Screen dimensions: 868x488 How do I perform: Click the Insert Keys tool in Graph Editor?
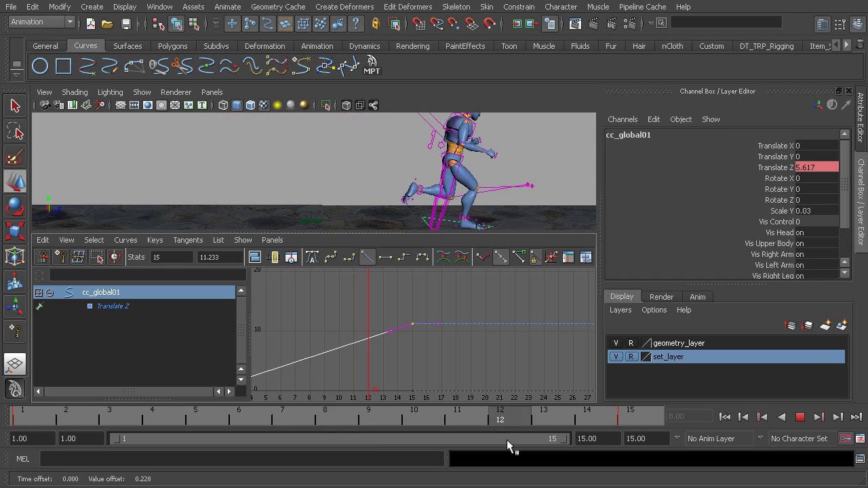pyautogui.click(x=60, y=258)
